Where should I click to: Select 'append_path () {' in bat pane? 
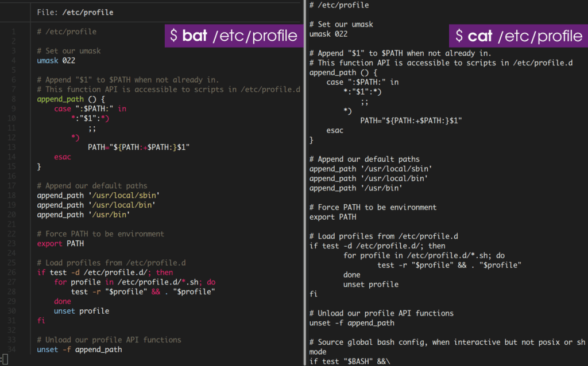71,99
